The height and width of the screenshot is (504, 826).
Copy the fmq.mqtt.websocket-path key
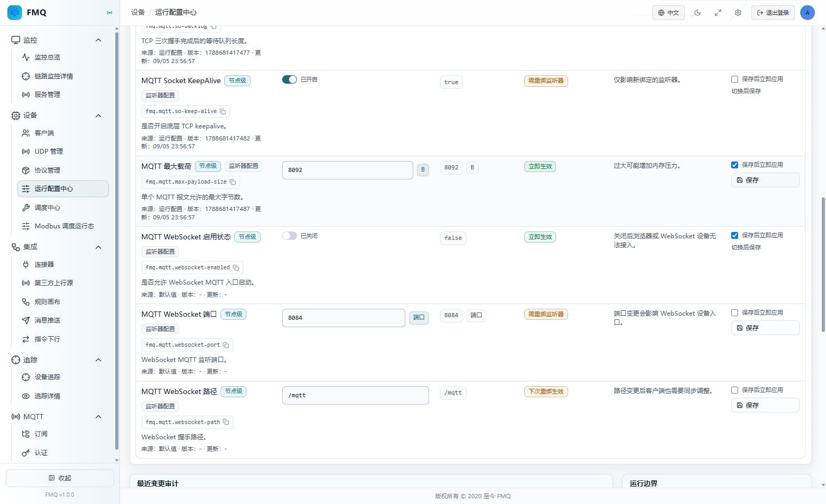(x=226, y=422)
